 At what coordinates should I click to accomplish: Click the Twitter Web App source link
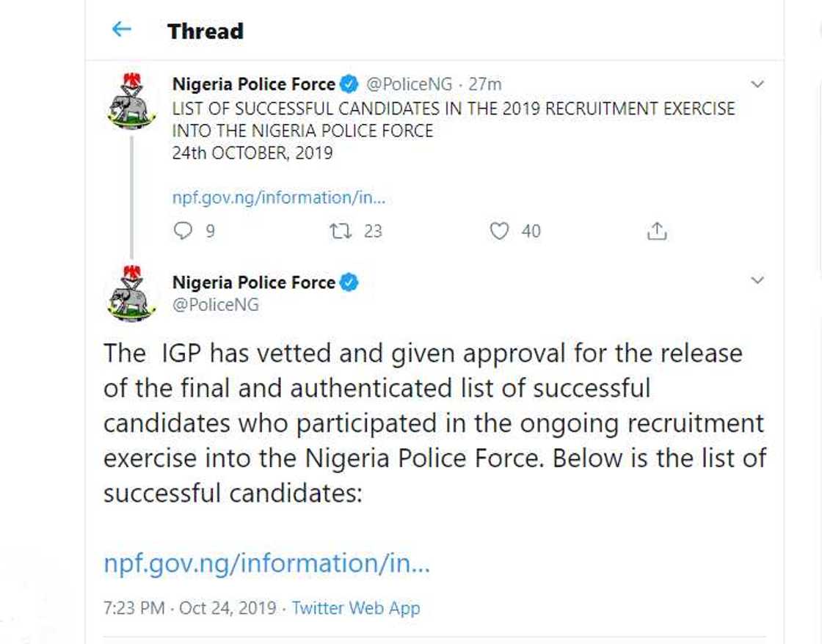[x=356, y=608]
